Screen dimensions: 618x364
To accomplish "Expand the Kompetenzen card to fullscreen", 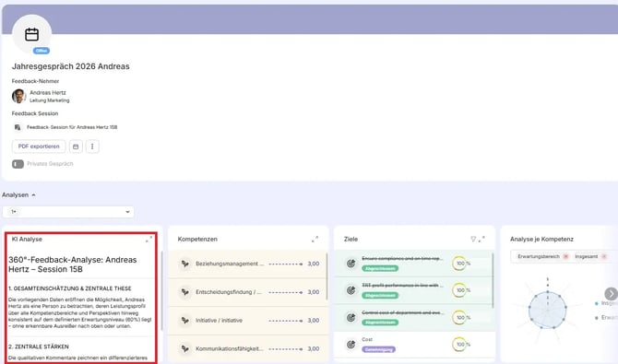I will click(315, 239).
